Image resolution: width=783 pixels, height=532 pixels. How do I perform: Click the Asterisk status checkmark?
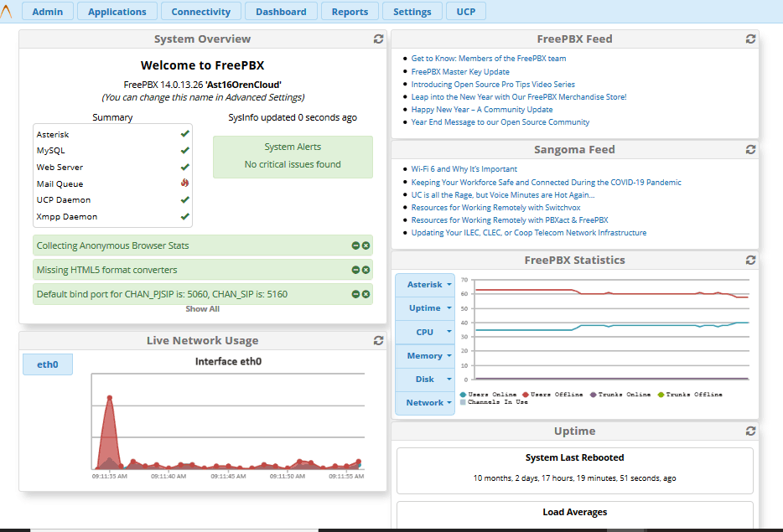[184, 134]
